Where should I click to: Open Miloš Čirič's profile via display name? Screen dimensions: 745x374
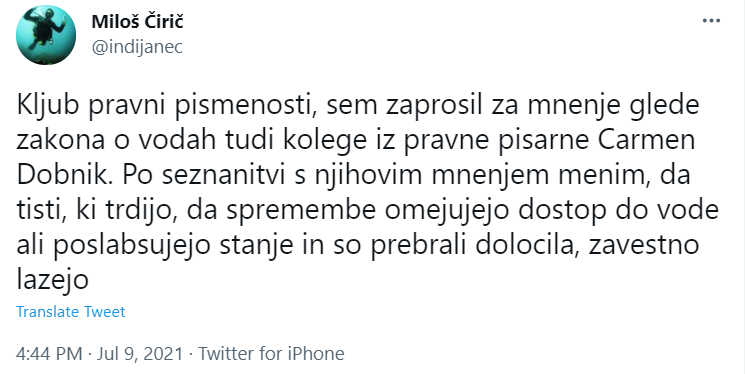137,21
